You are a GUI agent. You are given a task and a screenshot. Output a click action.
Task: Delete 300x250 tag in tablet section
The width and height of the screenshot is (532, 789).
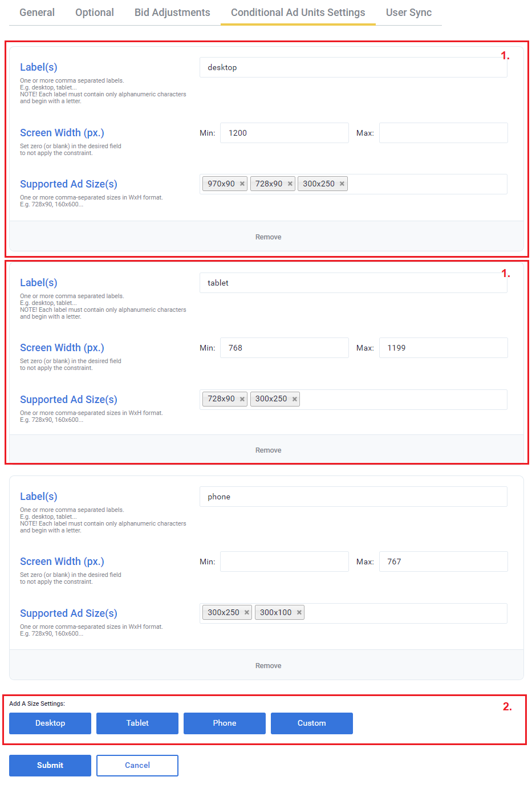click(295, 399)
